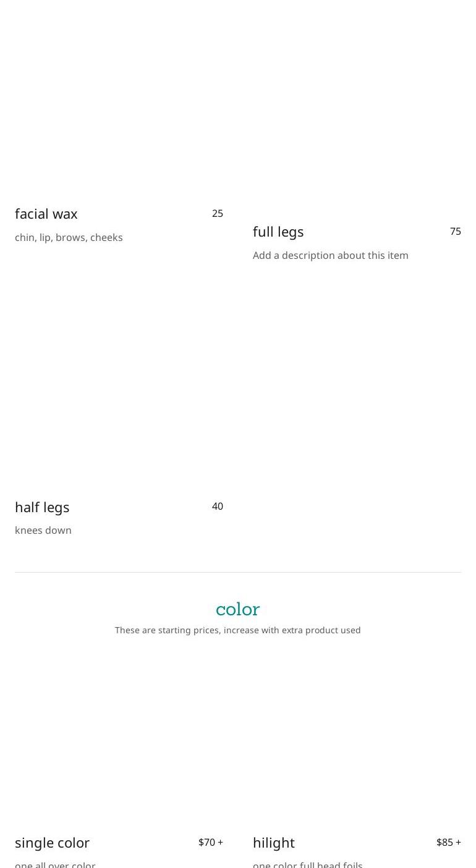Select the Add a description placeholder text
Screen dimensions: 476x868
[x=331, y=255]
